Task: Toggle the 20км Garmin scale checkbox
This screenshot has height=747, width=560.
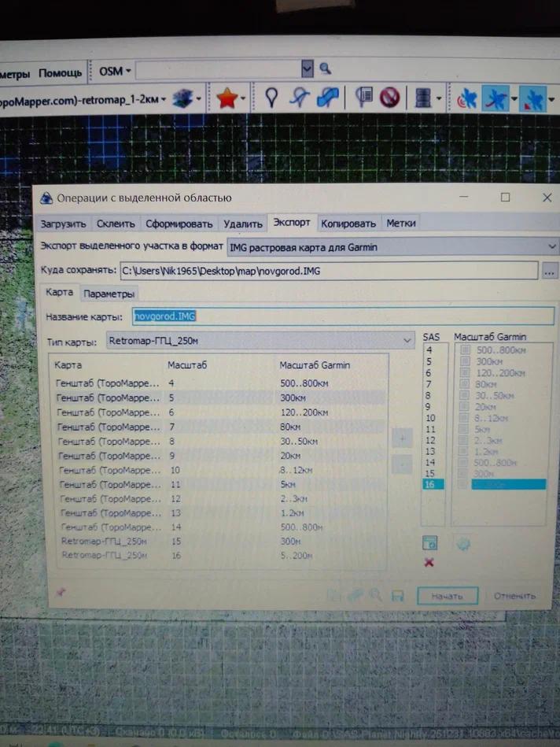Action: coord(466,407)
